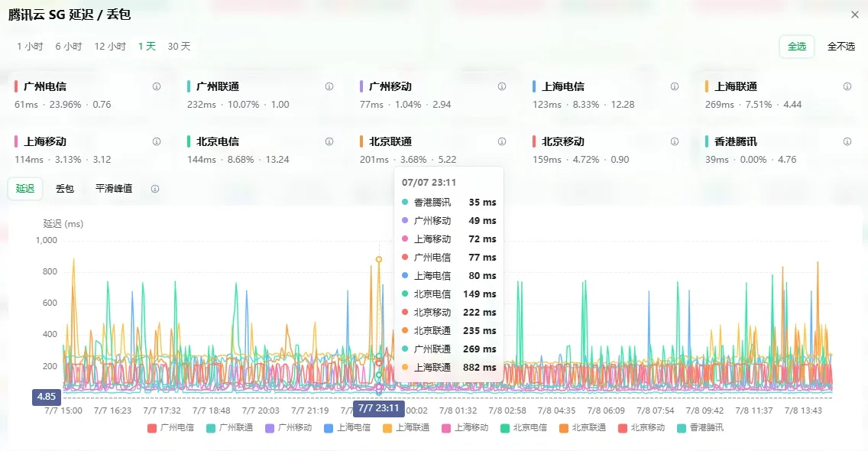Click the 882 ms peak point on chart
The width and height of the screenshot is (868, 451).
(x=379, y=259)
